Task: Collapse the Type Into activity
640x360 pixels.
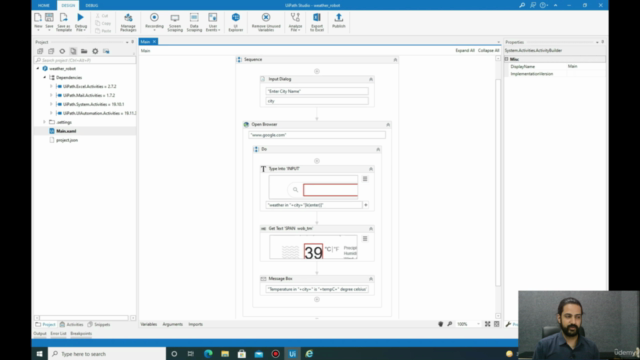Action: [x=371, y=169]
